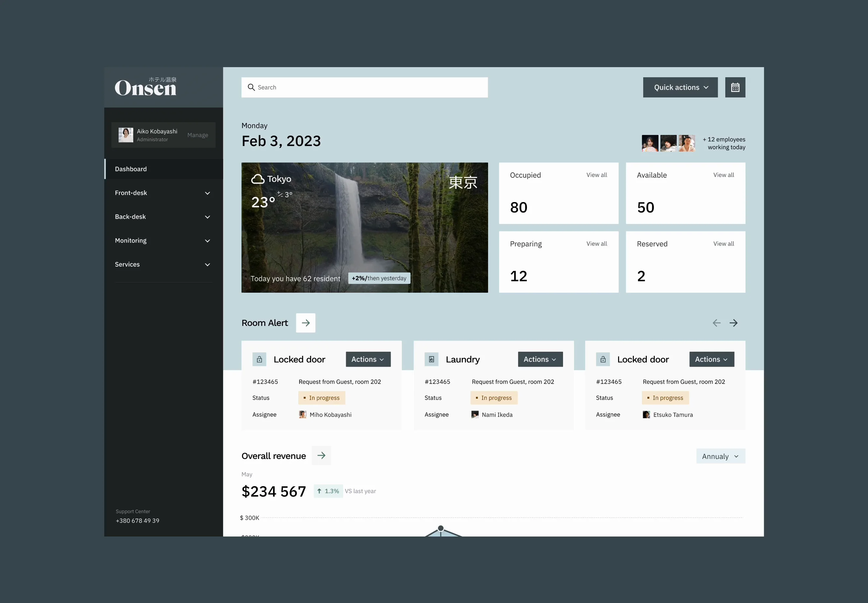Expand the Actions menu on Laundry card
Viewport: 868px width, 603px height.
click(540, 359)
